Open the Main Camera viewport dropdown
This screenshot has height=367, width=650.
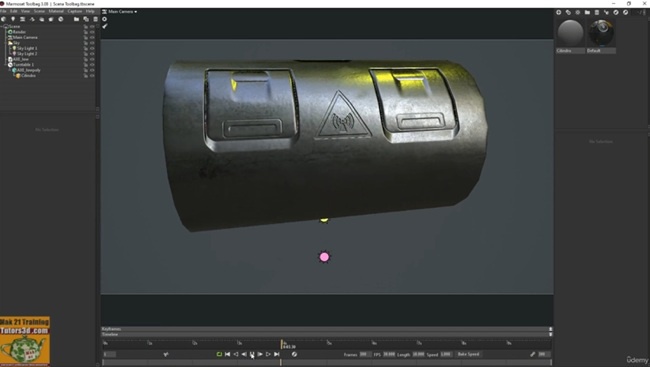tap(122, 12)
